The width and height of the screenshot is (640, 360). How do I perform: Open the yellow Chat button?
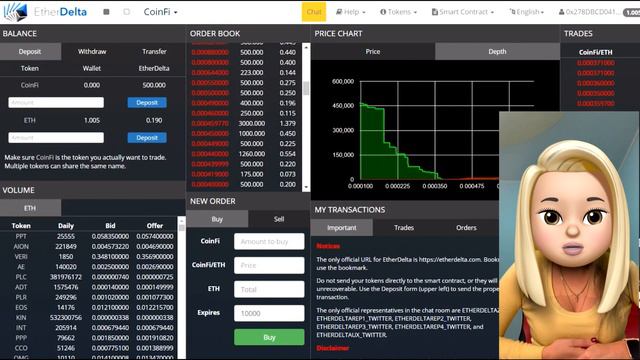(x=314, y=12)
